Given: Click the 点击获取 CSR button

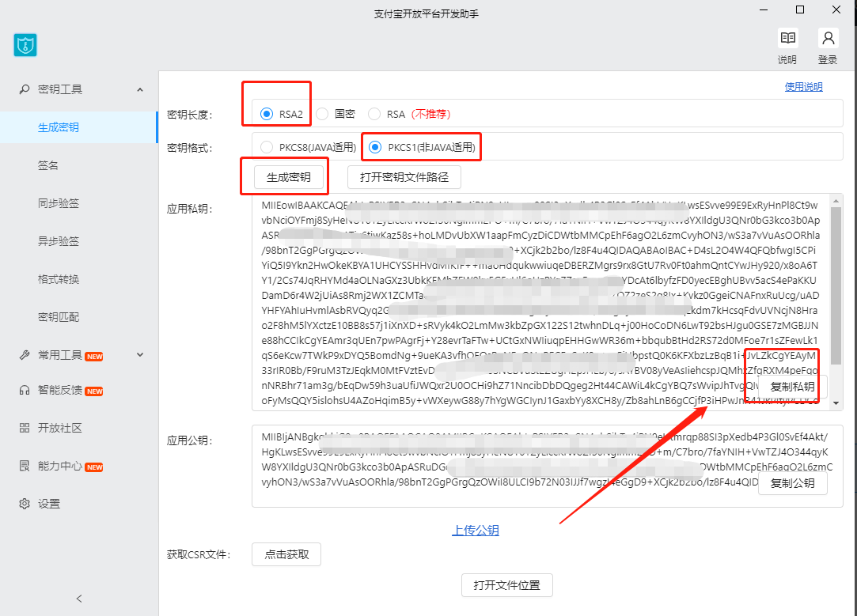Looking at the screenshot, I should (286, 554).
